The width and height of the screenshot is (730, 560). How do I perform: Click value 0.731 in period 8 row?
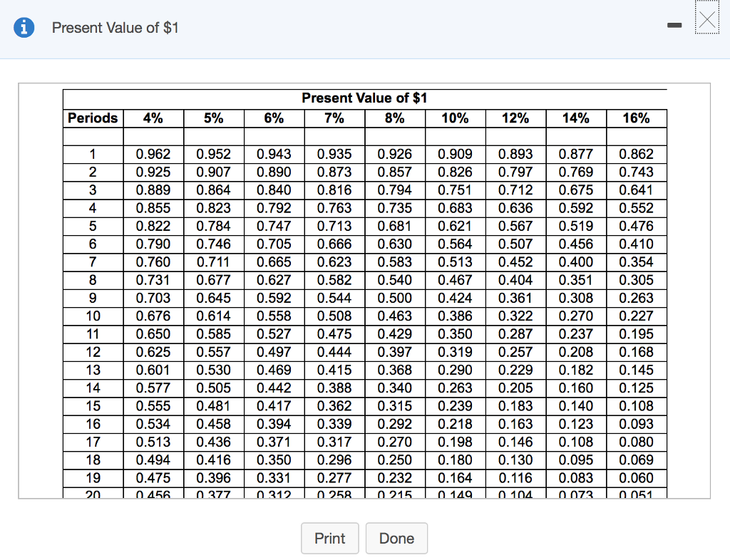pyautogui.click(x=153, y=280)
